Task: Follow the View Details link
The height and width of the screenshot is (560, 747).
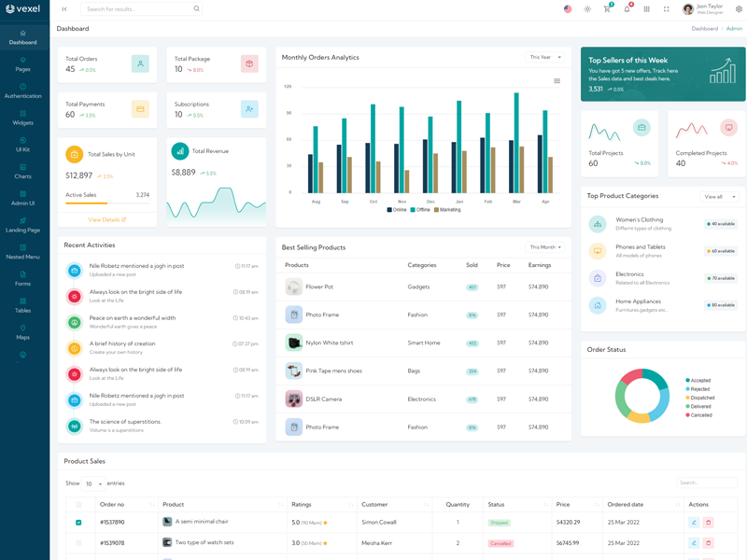Action: (107, 220)
